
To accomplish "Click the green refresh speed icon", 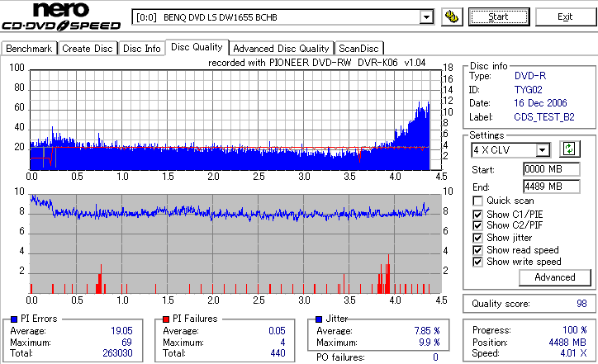I will click(569, 149).
